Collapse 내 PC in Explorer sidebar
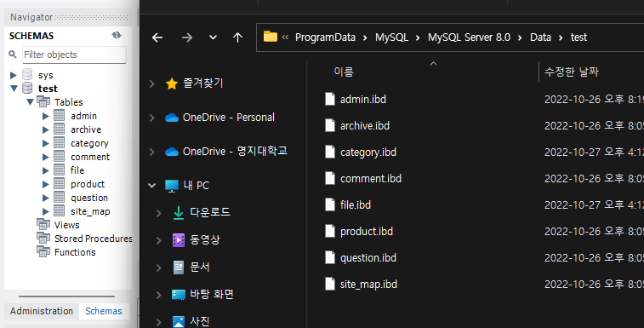 (151, 185)
